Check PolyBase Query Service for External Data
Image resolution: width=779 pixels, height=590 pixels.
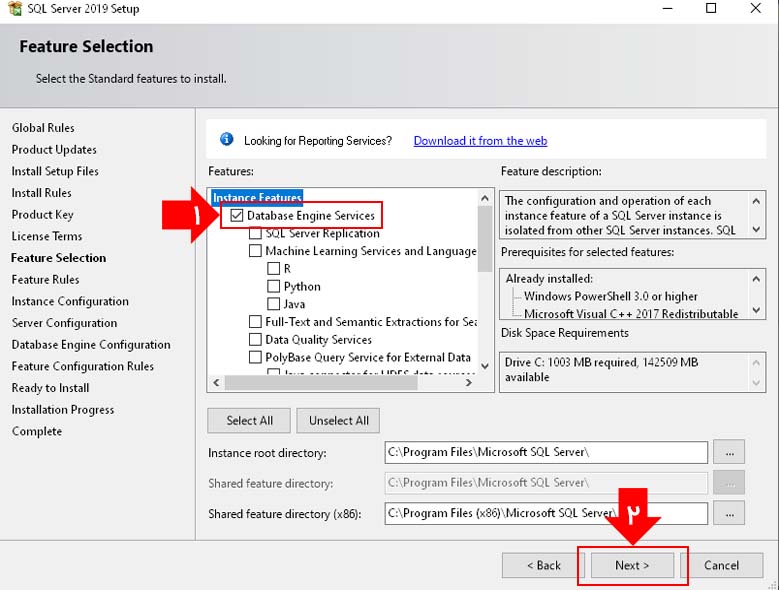coord(255,358)
